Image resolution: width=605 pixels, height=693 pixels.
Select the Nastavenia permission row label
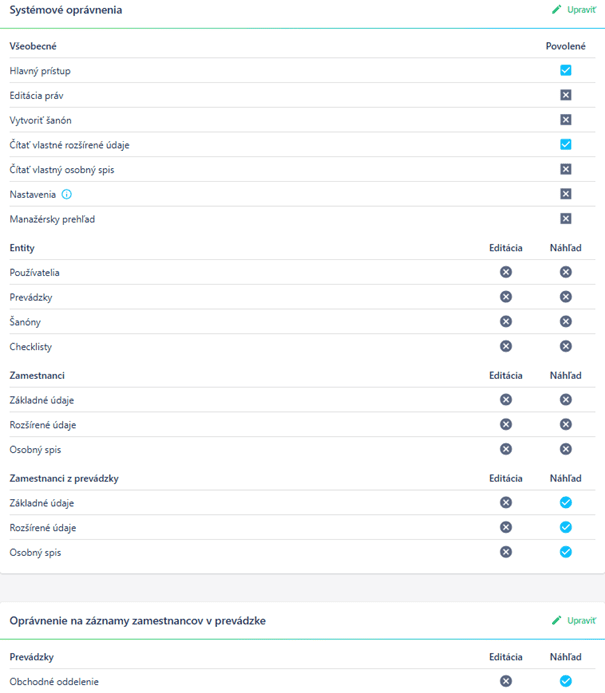coord(33,194)
